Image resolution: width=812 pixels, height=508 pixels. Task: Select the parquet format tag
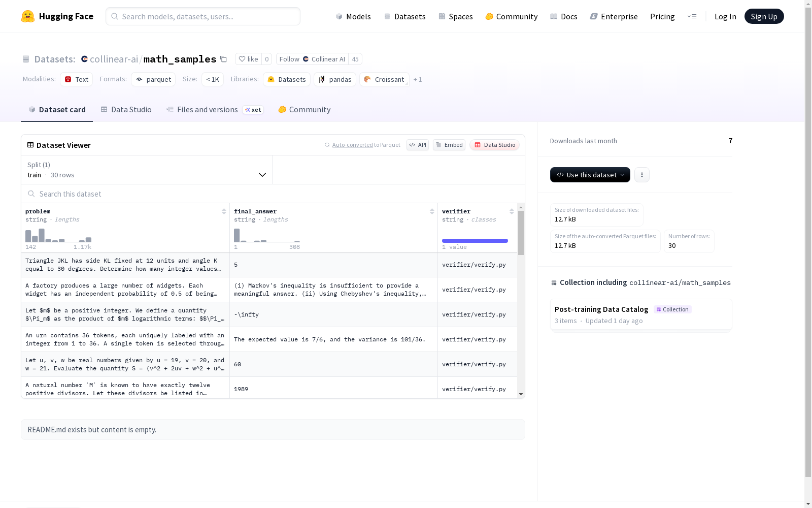(153, 79)
